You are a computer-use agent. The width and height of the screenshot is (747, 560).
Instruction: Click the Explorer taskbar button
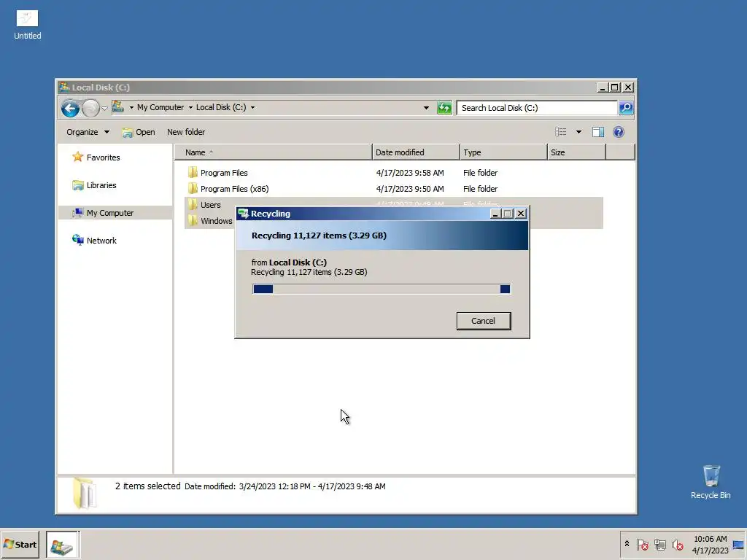(x=63, y=545)
